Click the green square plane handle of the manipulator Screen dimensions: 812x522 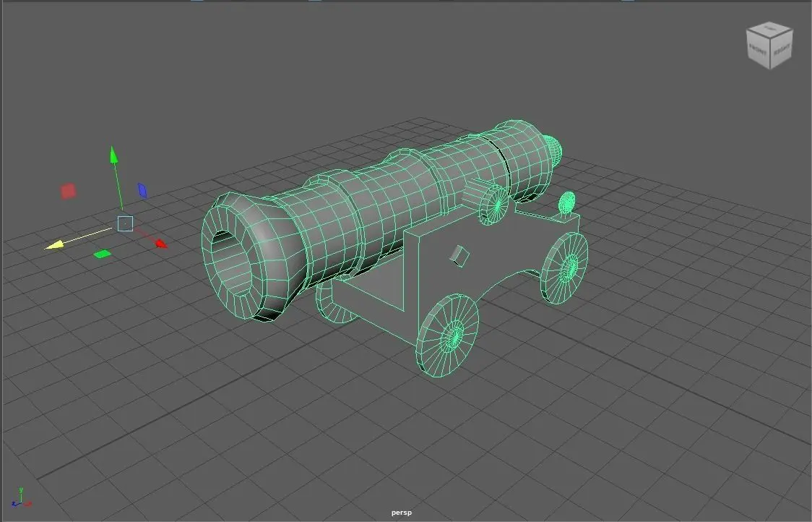[102, 254]
